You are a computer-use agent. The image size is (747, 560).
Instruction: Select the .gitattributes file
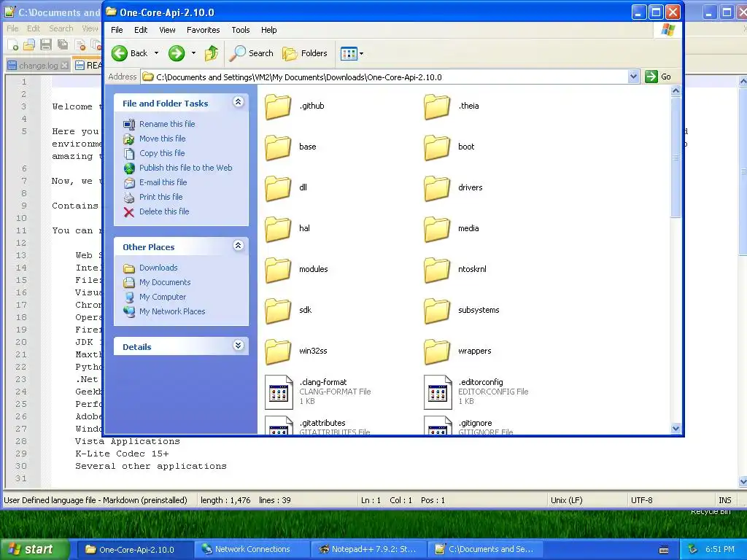(x=318, y=426)
